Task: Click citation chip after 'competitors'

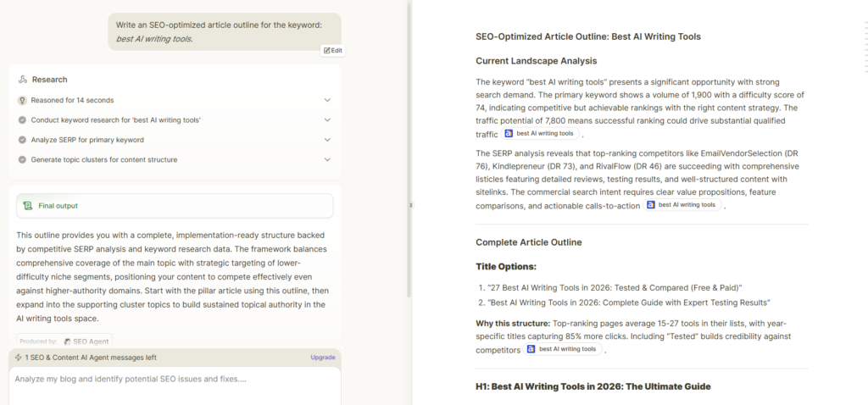Action: click(x=563, y=349)
